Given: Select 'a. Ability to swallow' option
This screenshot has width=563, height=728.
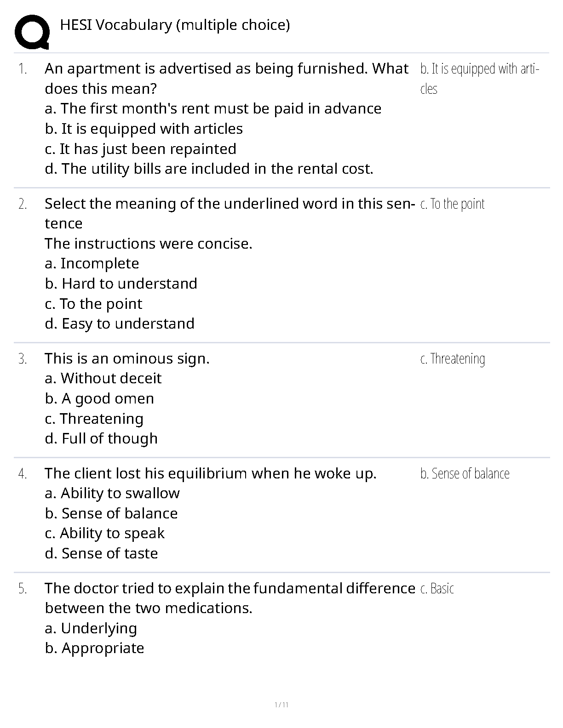Looking at the screenshot, I should pos(112,493).
